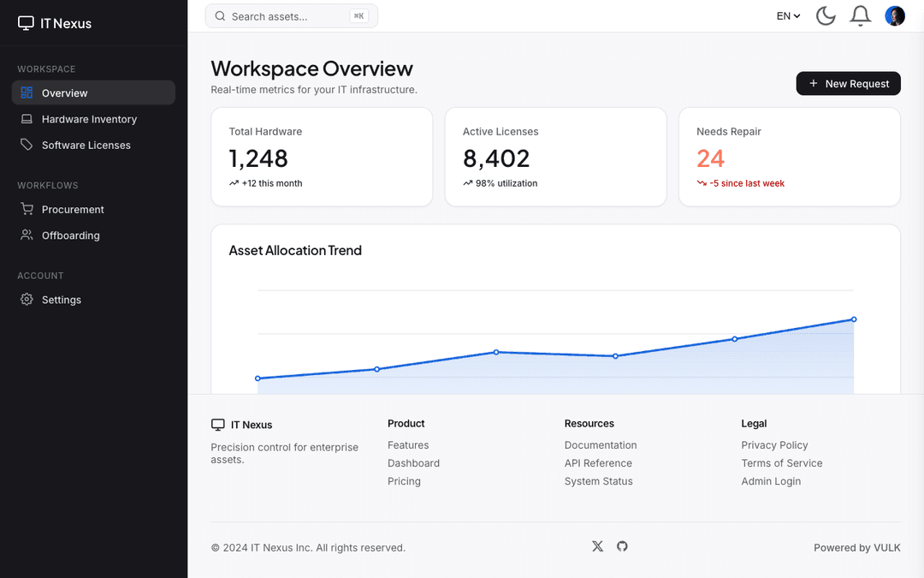Open the X social link icon
The image size is (924, 578).
[x=597, y=546]
